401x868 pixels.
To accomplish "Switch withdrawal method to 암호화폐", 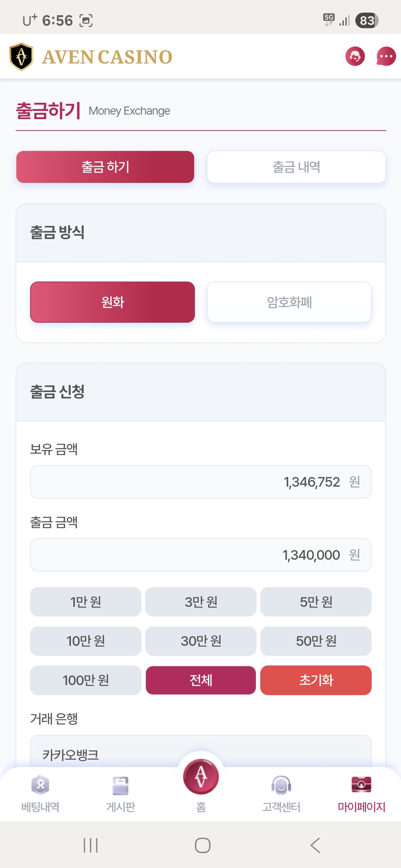I will point(289,302).
